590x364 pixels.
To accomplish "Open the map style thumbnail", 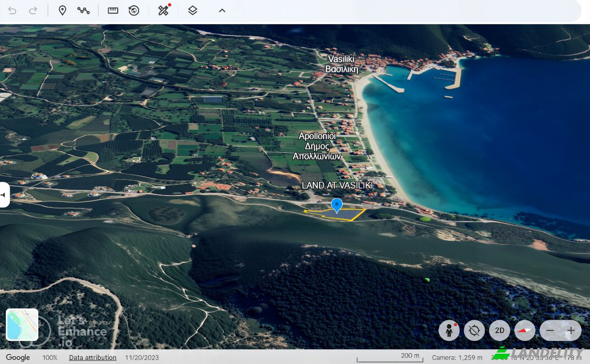I will point(22,325).
